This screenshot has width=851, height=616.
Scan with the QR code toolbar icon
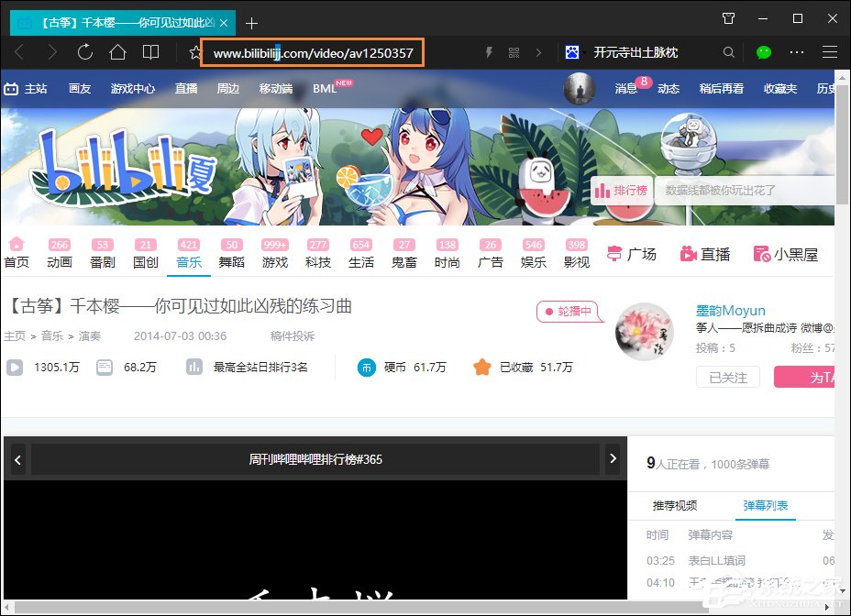point(514,52)
